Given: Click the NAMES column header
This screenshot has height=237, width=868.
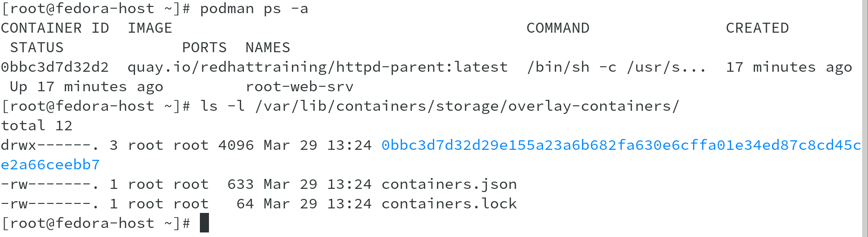Looking at the screenshot, I should click(267, 48).
